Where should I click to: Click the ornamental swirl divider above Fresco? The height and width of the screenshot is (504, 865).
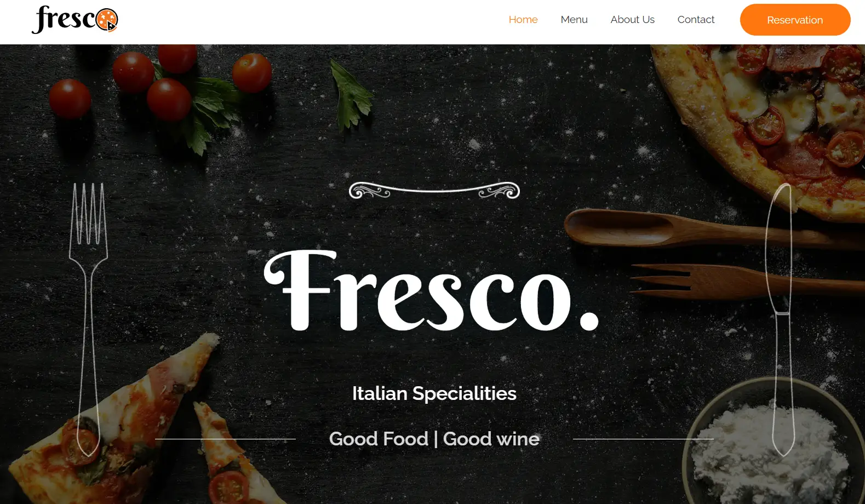434,190
